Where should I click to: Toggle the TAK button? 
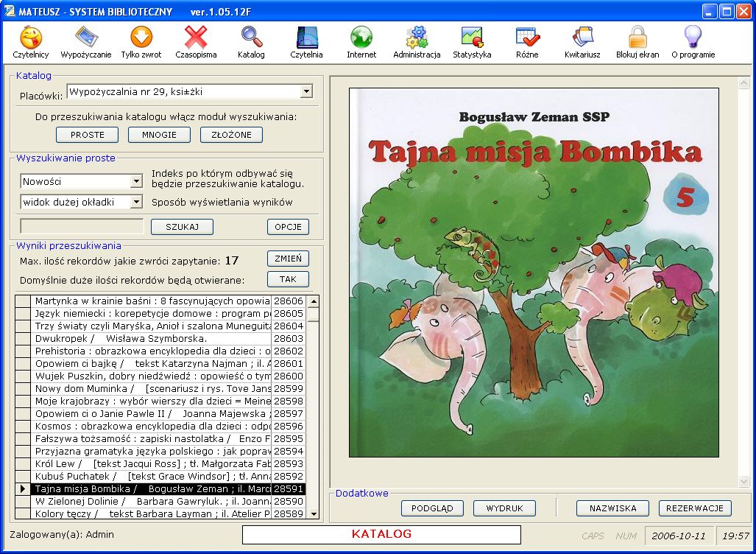(x=289, y=279)
